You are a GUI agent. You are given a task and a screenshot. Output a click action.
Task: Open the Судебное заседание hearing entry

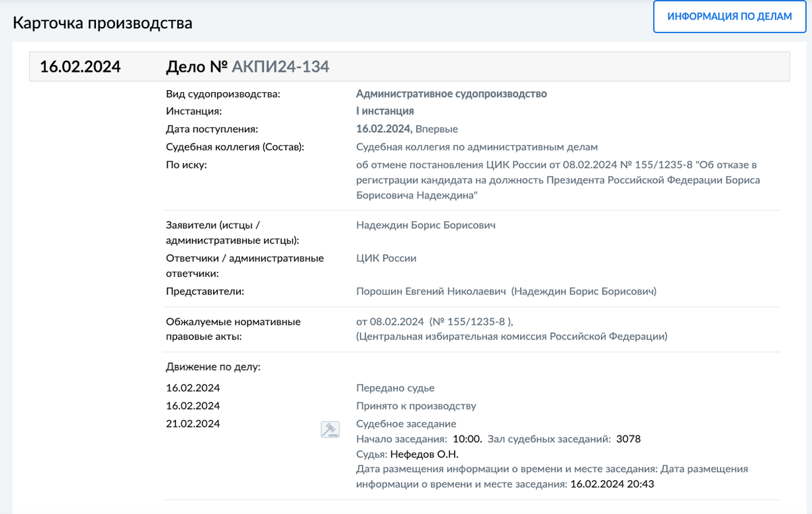coord(406,422)
